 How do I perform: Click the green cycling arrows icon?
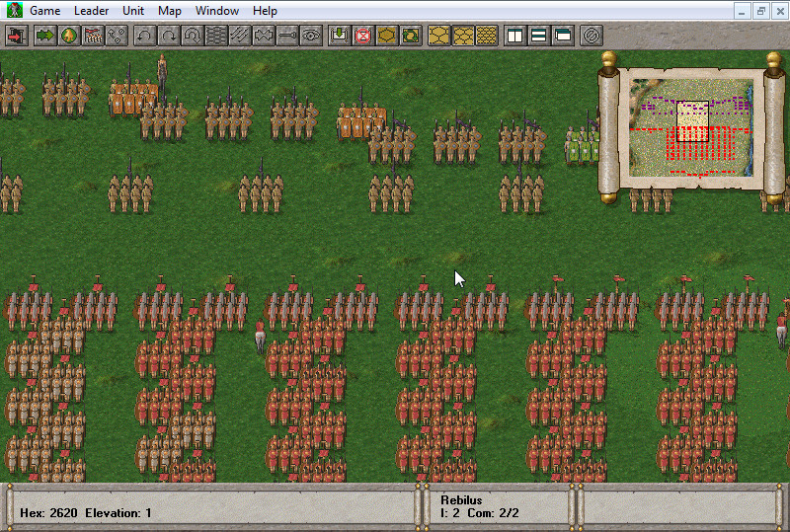411,36
